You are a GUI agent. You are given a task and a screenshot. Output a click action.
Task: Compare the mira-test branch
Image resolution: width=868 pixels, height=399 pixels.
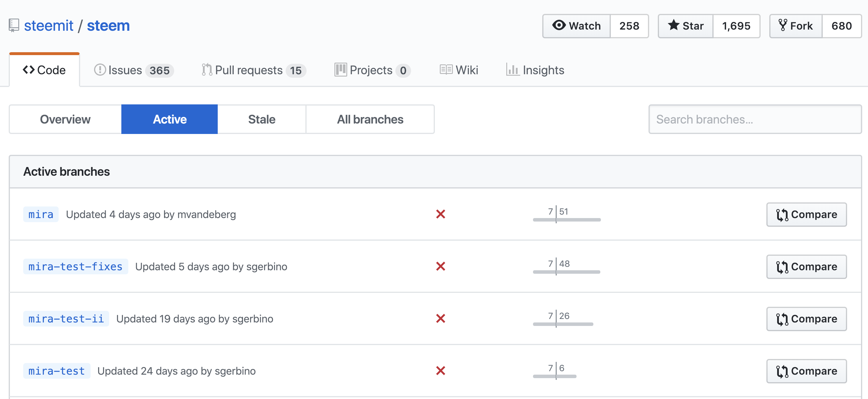806,371
